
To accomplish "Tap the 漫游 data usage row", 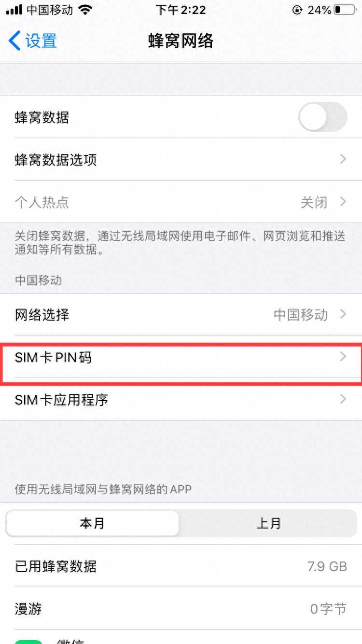I will point(181,609).
